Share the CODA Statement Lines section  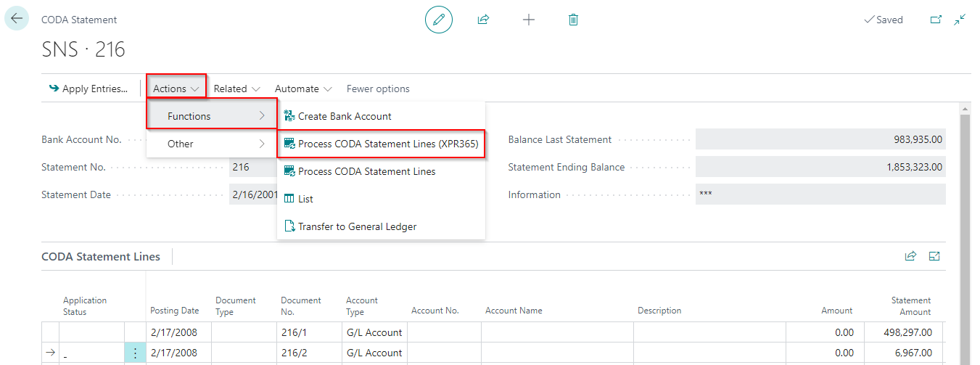(x=910, y=256)
